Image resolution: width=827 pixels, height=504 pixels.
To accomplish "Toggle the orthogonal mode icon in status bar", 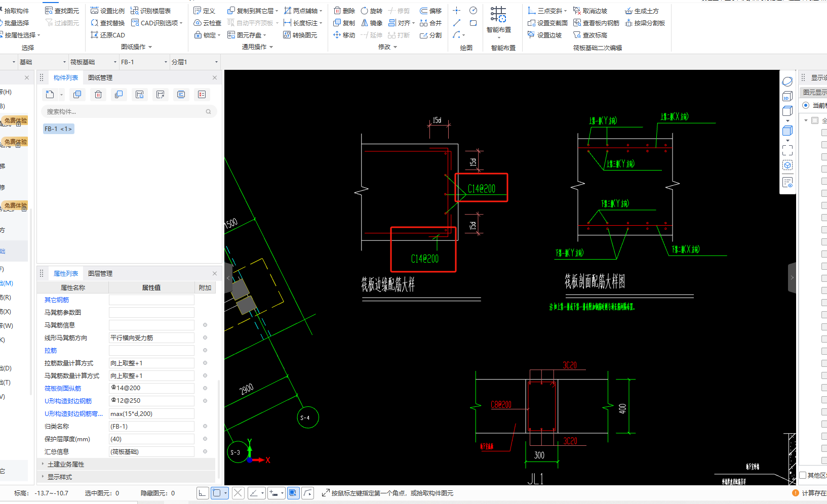I will pos(203,493).
